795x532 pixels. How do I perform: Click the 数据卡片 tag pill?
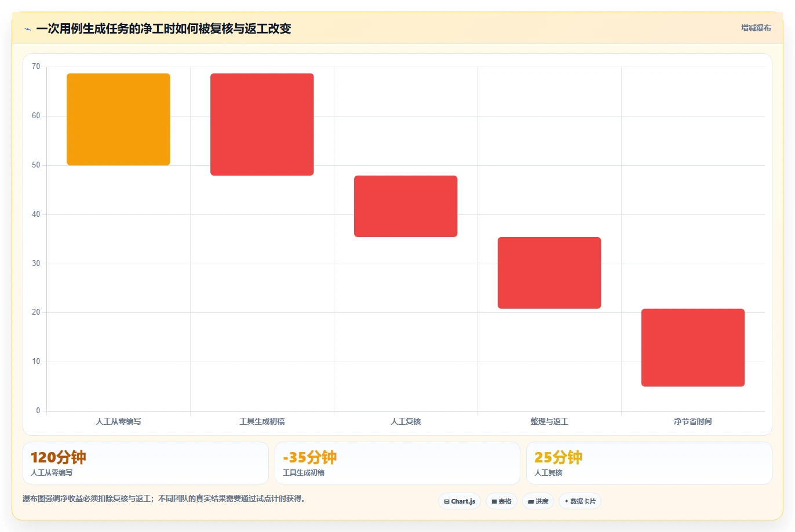[580, 501]
